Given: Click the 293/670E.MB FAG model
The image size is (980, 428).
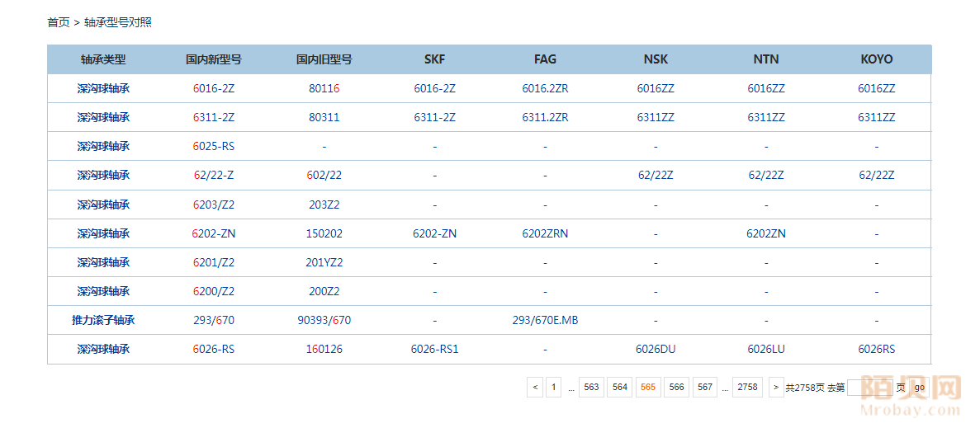Looking at the screenshot, I should pos(545,320).
